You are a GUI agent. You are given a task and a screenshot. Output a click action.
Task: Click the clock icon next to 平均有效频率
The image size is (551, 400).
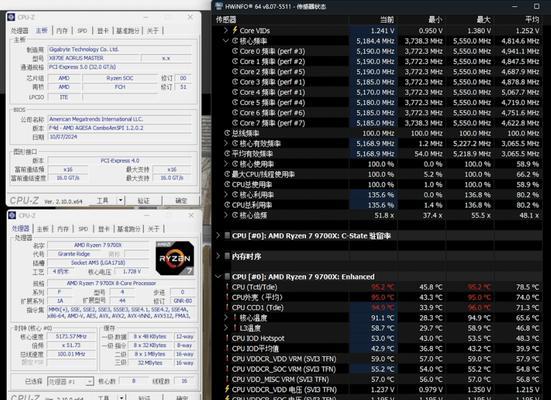pyautogui.click(x=227, y=154)
